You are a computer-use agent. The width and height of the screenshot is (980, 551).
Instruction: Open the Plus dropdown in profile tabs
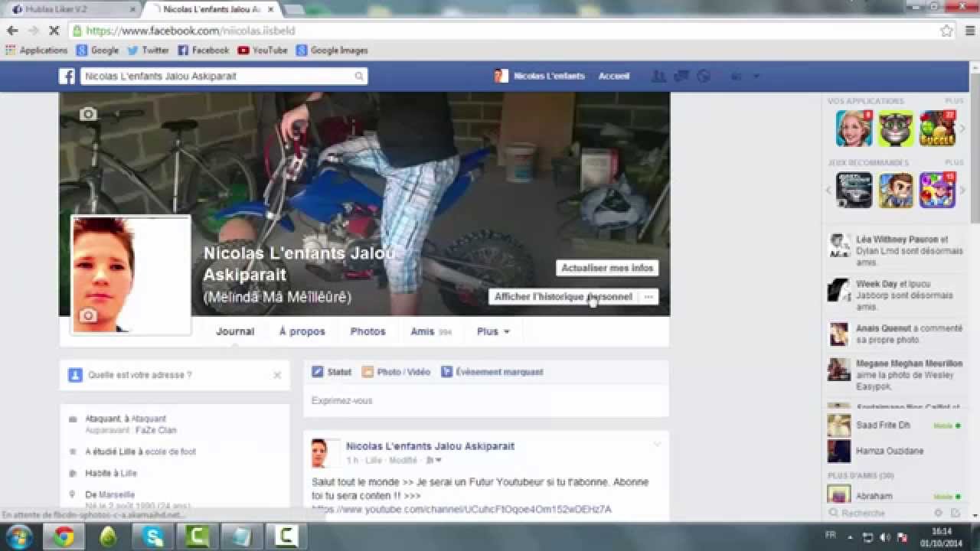click(493, 331)
